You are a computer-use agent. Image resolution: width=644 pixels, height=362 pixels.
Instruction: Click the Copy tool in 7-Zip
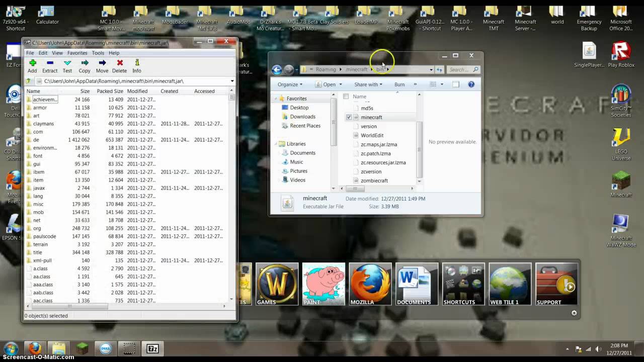pos(85,66)
